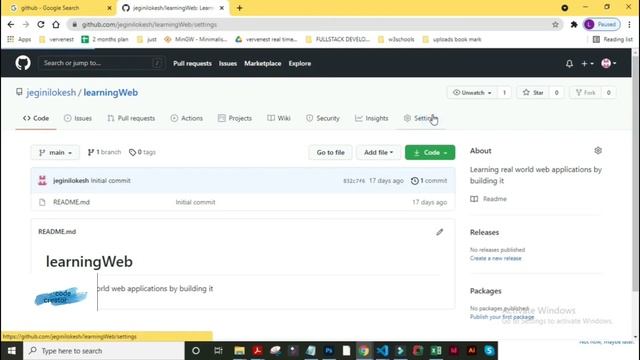Expand the Add file dropdown
Screen dimensions: 640x360
coord(378,152)
